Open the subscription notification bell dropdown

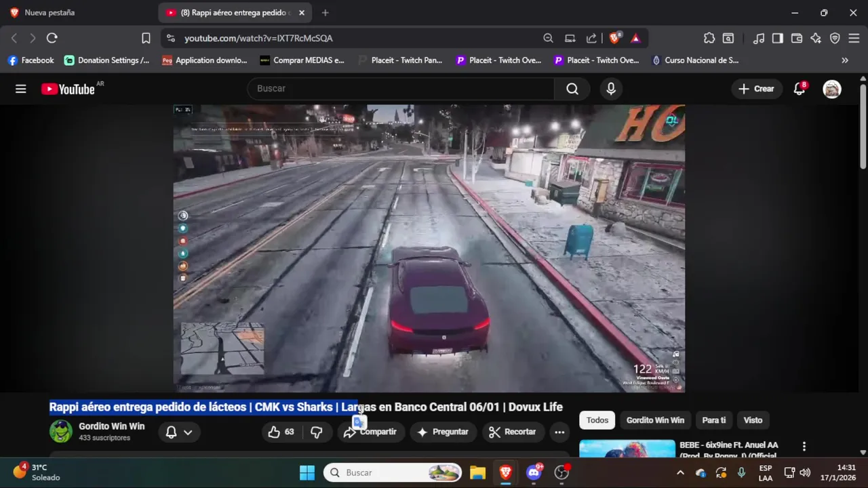(179, 432)
